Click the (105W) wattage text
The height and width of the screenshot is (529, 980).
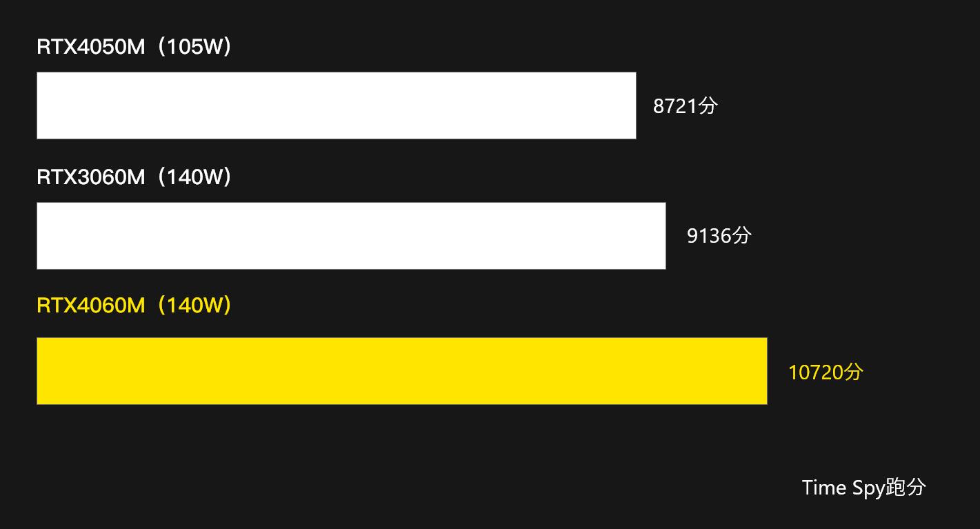coord(194,47)
